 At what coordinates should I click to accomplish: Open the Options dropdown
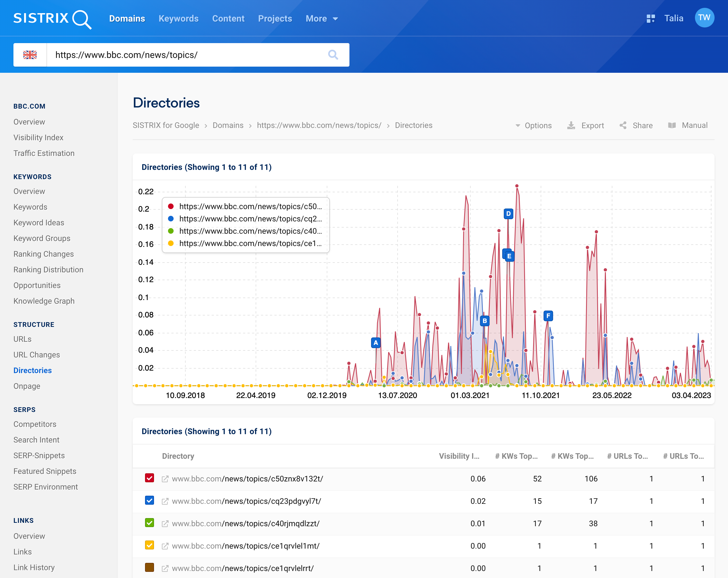coord(533,126)
